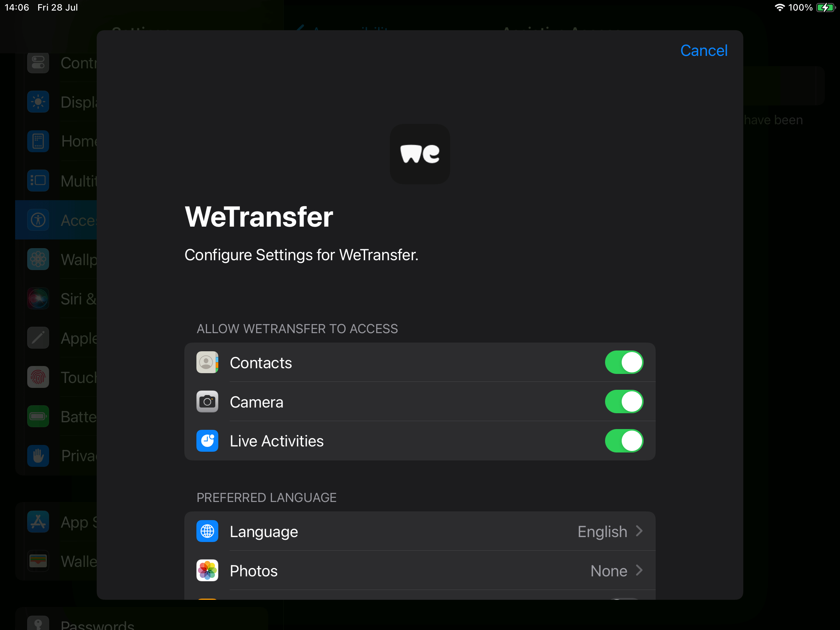The height and width of the screenshot is (630, 840).
Task: Open Wallet icon in Settings sidebar
Action: (38, 561)
